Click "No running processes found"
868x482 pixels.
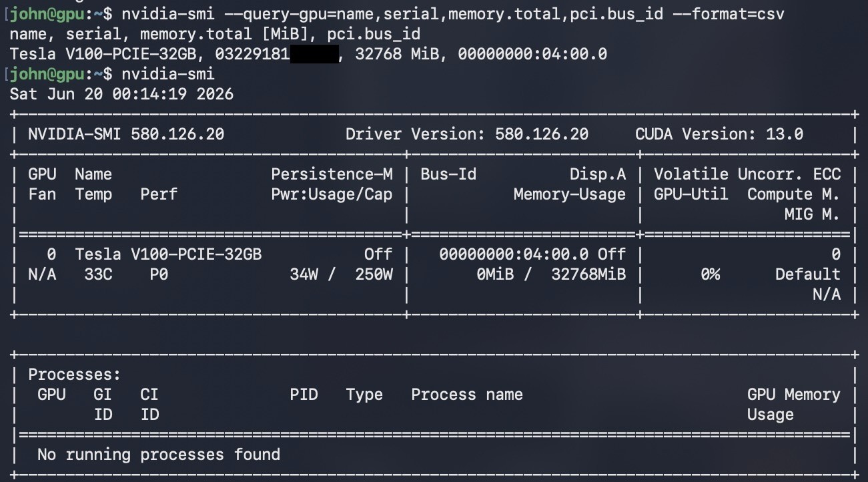[x=159, y=454]
